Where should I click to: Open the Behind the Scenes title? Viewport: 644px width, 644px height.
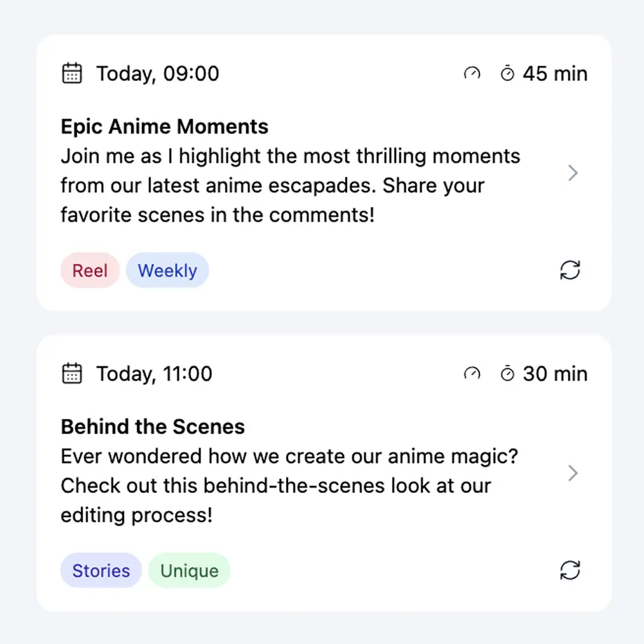152,427
